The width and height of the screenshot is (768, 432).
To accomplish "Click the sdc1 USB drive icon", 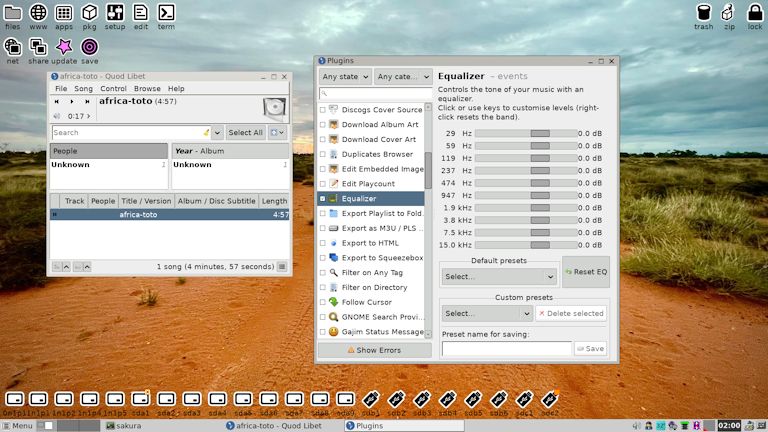I will 524,399.
